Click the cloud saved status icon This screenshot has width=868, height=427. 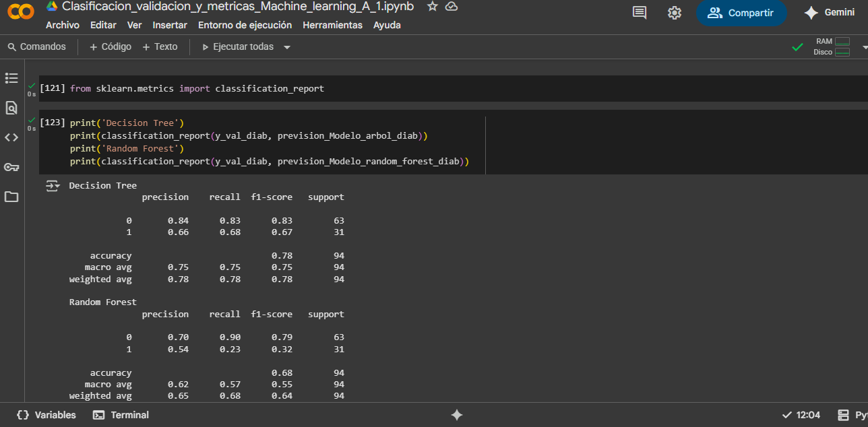[x=452, y=6]
